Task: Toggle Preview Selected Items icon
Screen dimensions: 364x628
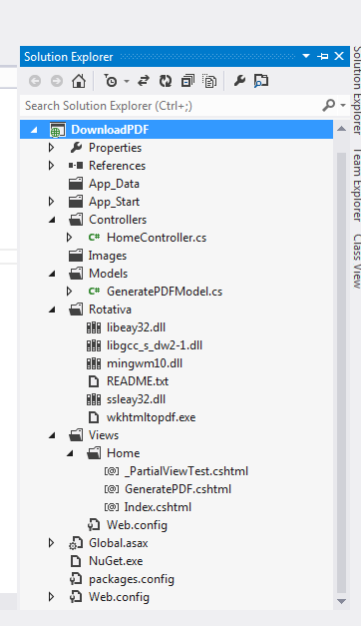Action: click(x=261, y=81)
